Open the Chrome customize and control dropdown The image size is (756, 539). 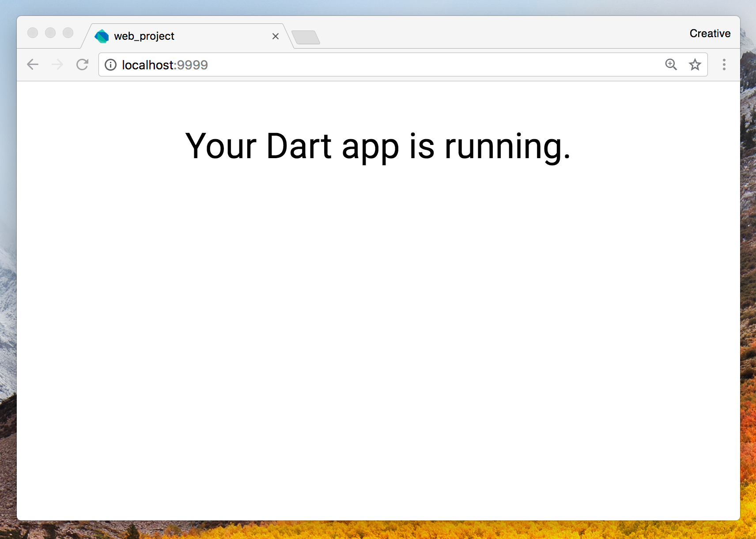724,65
